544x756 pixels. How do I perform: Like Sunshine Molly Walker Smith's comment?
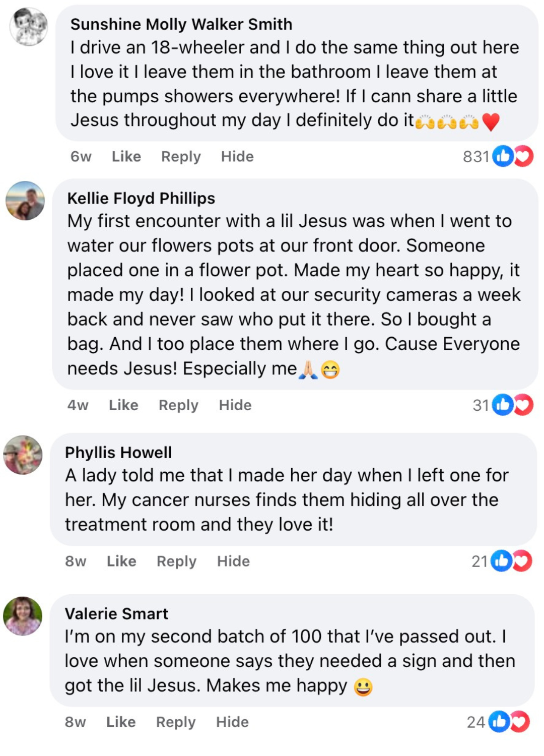(x=126, y=157)
